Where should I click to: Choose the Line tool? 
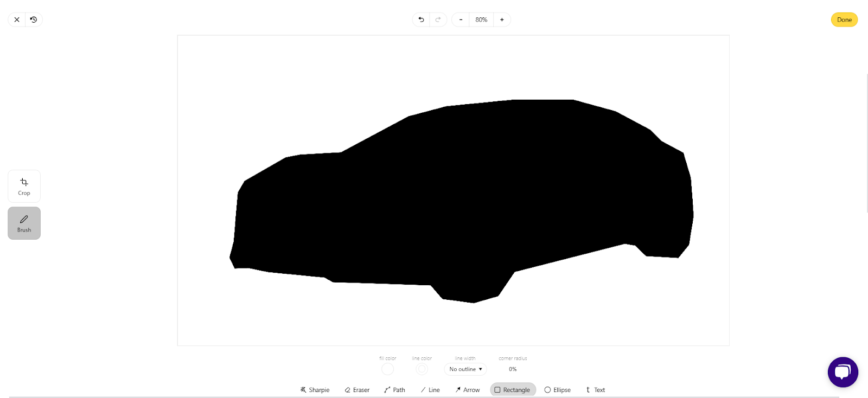click(x=430, y=390)
